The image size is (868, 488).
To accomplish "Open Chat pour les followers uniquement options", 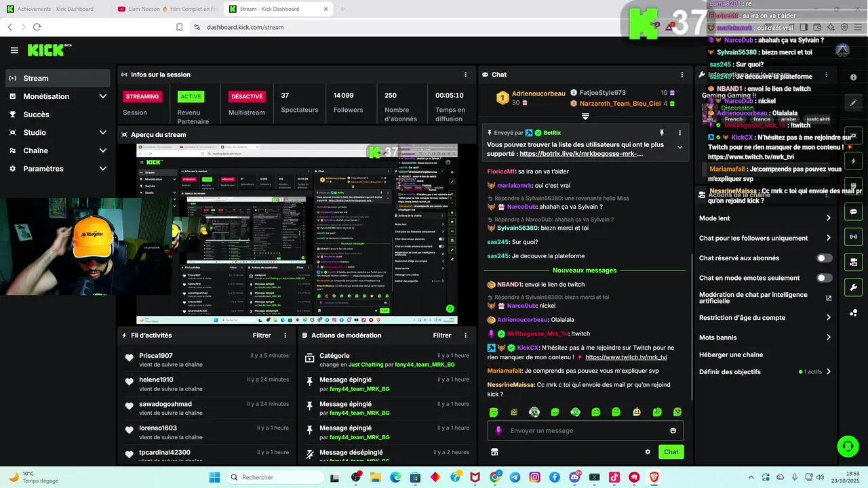I will click(x=765, y=238).
